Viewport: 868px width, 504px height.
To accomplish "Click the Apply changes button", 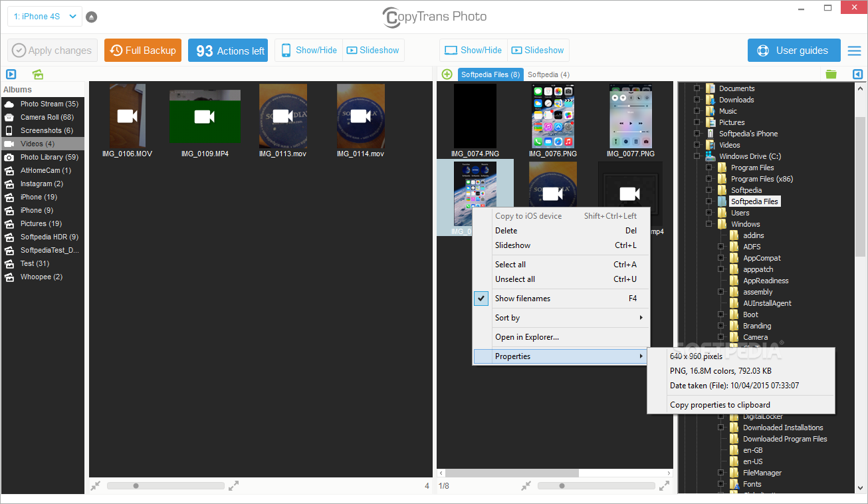I will [x=53, y=51].
